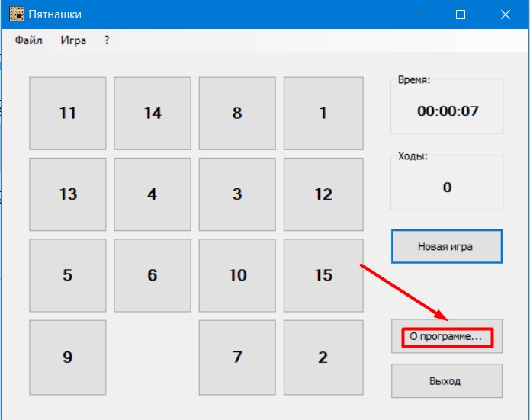Select tile number 8
Viewport: 530px width, 420px height.
[x=237, y=113]
